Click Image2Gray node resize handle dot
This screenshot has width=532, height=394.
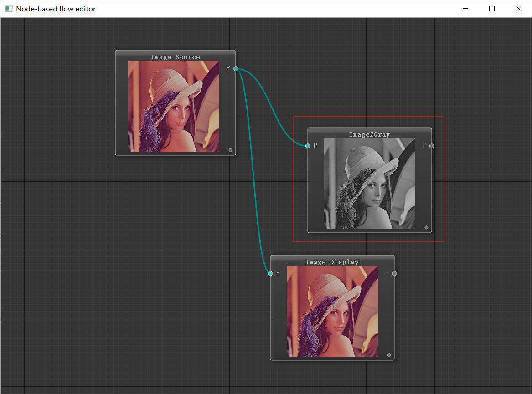427,227
